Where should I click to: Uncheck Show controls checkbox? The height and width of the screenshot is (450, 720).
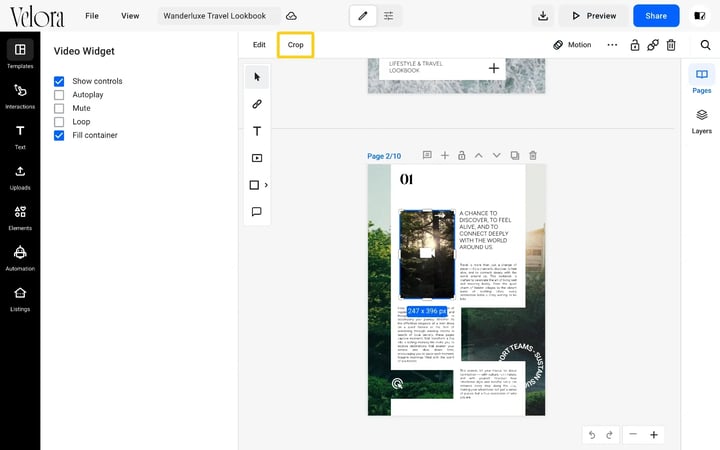59,81
